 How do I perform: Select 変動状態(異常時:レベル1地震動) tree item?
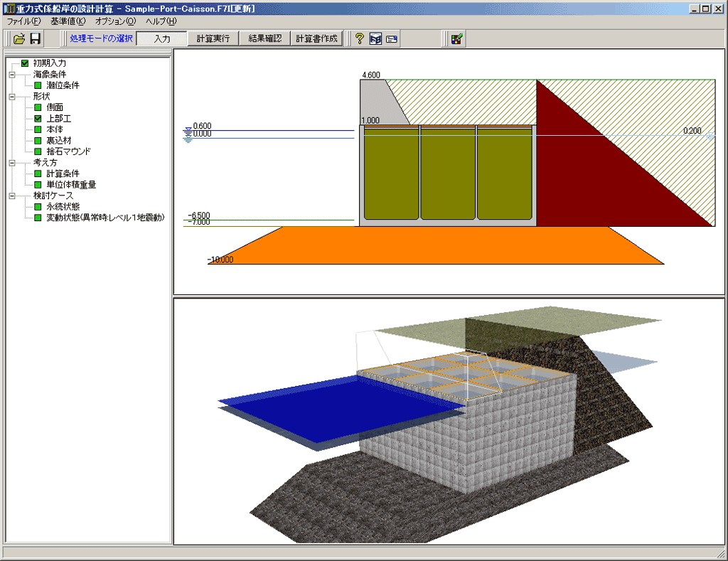(105, 218)
